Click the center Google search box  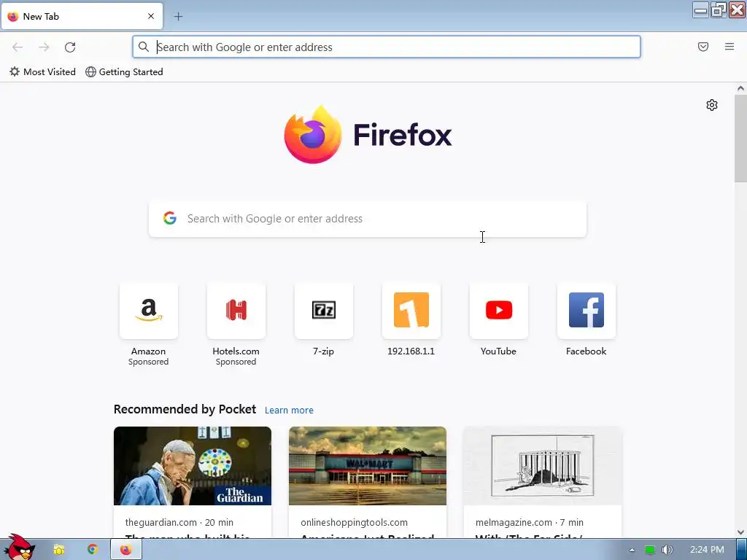point(368,219)
